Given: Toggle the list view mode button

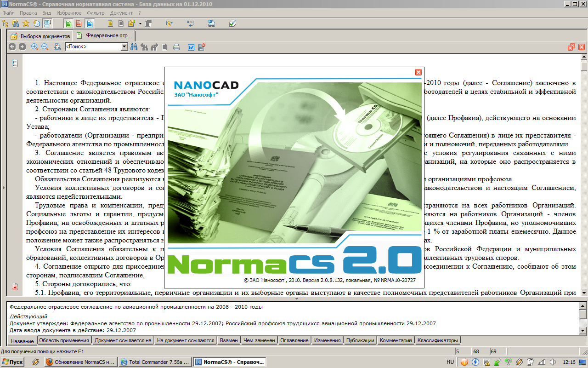Looking at the screenshot, I should pos(48,23).
